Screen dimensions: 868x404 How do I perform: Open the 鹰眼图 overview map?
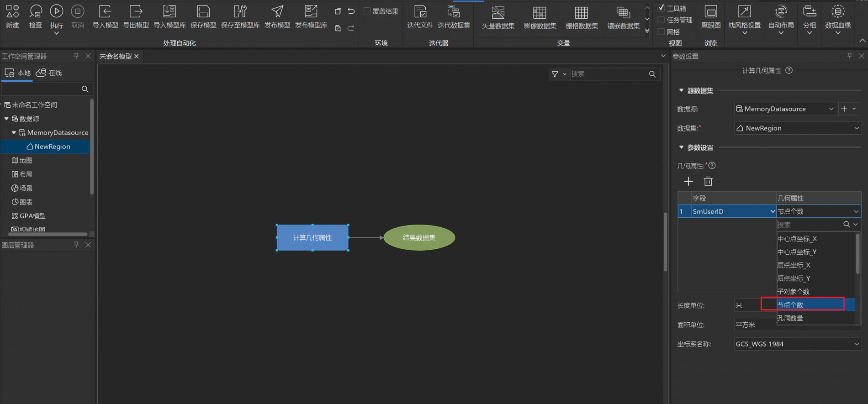(x=711, y=16)
